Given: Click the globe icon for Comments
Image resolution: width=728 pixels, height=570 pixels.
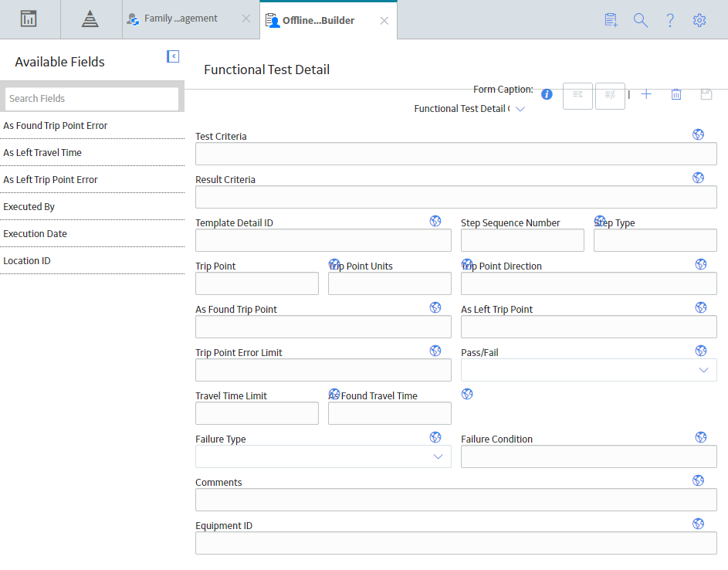Looking at the screenshot, I should tap(699, 480).
